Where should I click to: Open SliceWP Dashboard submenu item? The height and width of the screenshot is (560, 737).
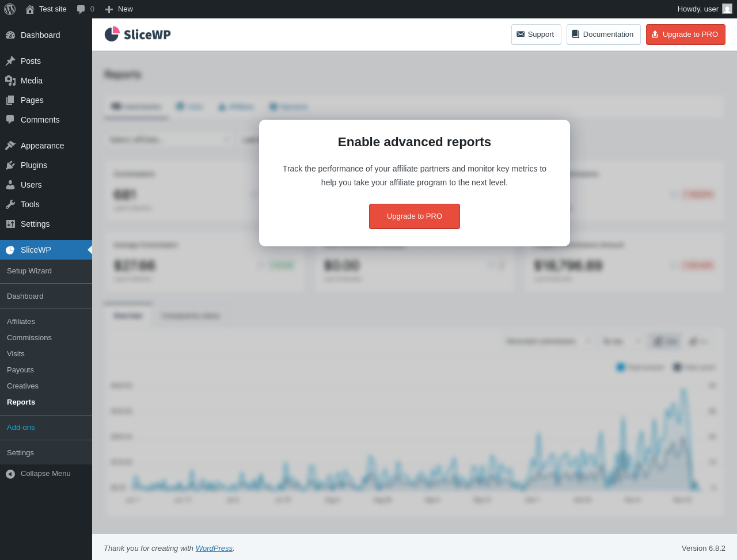coord(46,296)
